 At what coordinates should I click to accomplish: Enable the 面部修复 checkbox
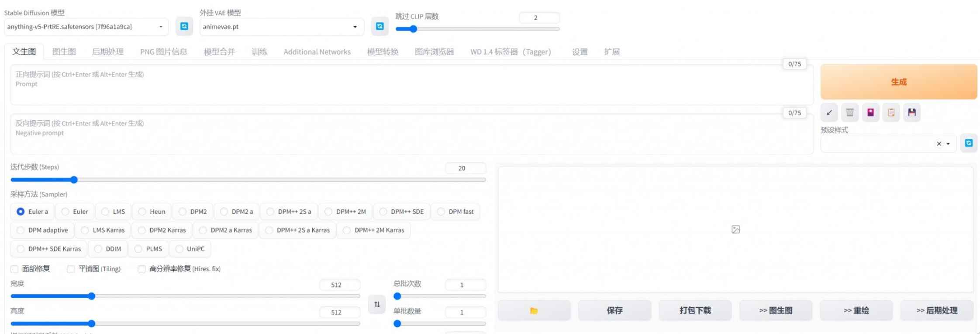[15, 269]
